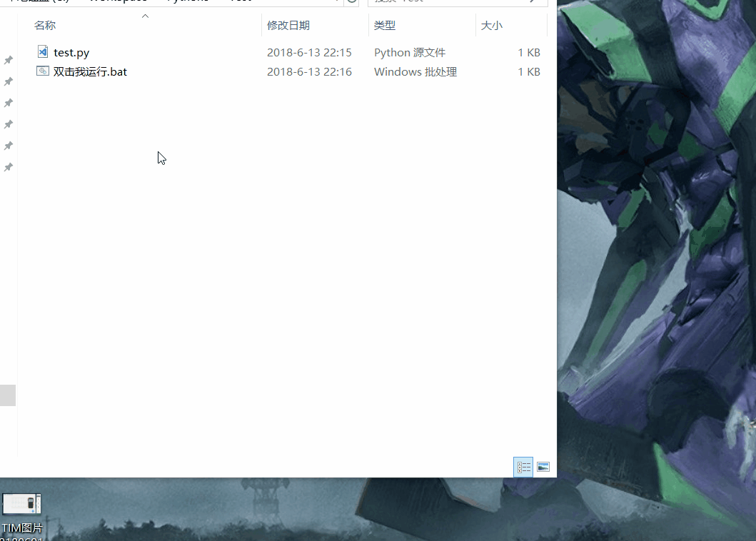Viewport: 756px width, 541px height.
Task: Select file name test.py
Action: click(71, 53)
